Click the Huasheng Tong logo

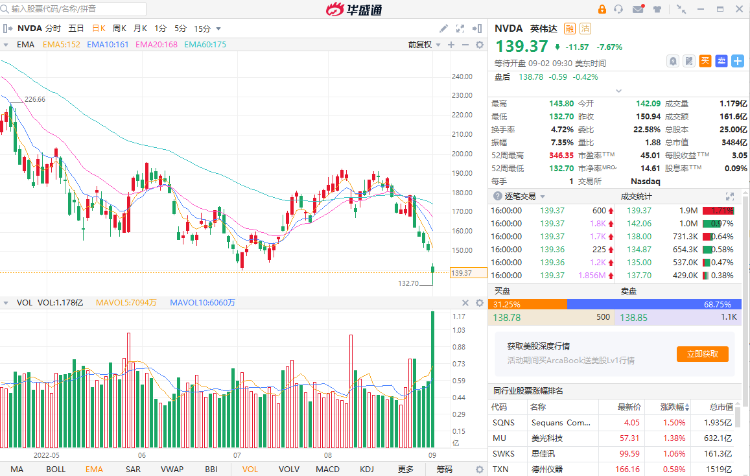click(354, 9)
